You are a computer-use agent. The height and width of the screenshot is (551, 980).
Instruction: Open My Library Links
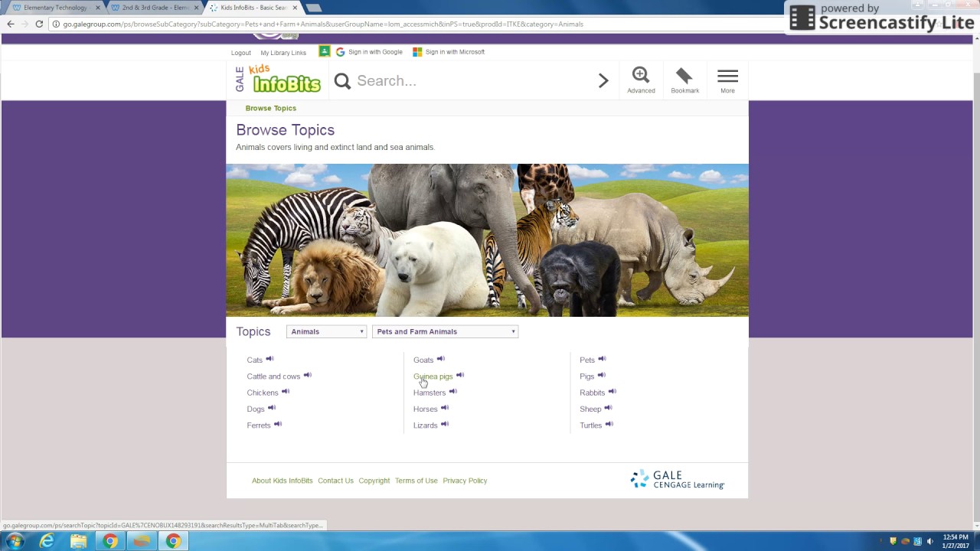[x=283, y=53]
